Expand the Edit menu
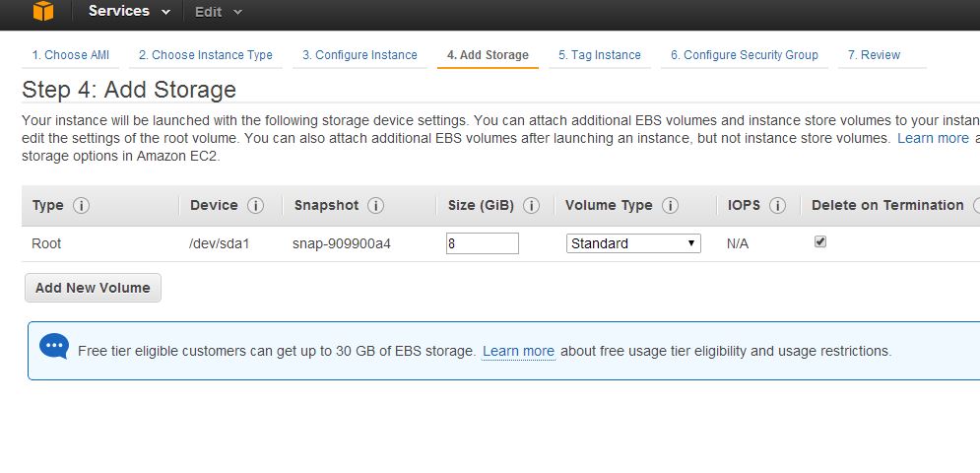Viewport: 980px width, 473px height. pyautogui.click(x=218, y=12)
